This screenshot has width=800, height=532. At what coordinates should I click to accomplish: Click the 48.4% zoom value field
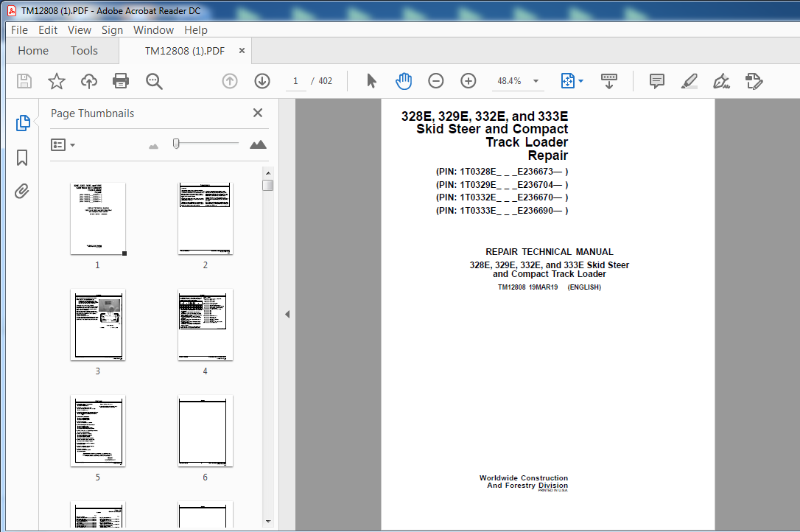[509, 81]
